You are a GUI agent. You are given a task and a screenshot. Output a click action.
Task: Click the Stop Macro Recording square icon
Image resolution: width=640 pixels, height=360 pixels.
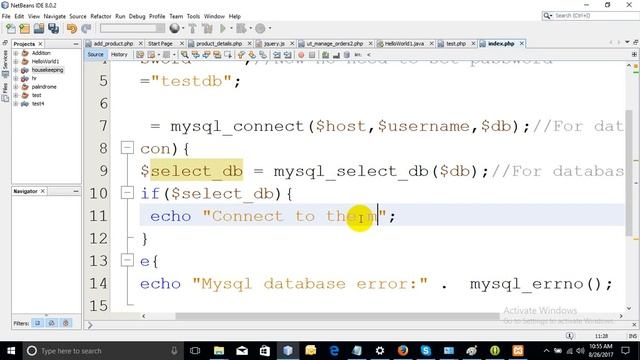coord(312,55)
